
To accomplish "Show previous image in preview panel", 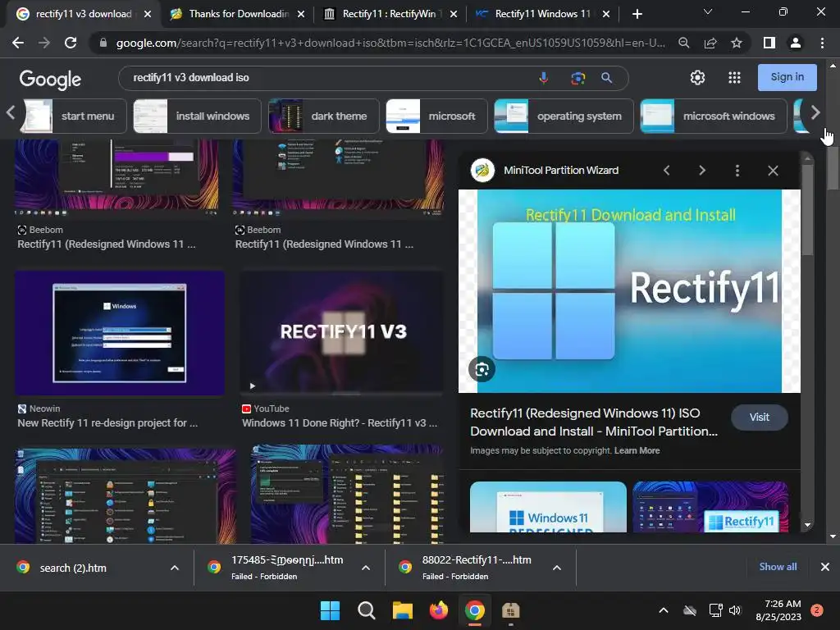I will [x=666, y=171].
